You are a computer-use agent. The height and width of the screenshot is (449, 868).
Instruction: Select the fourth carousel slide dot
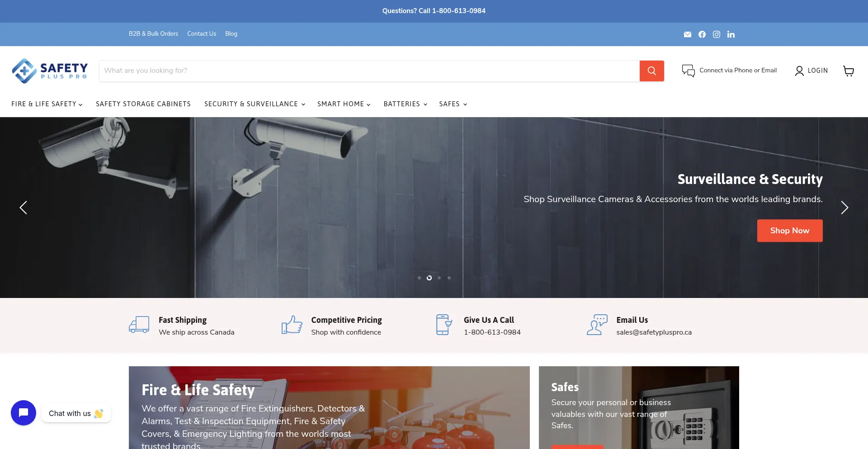449,278
